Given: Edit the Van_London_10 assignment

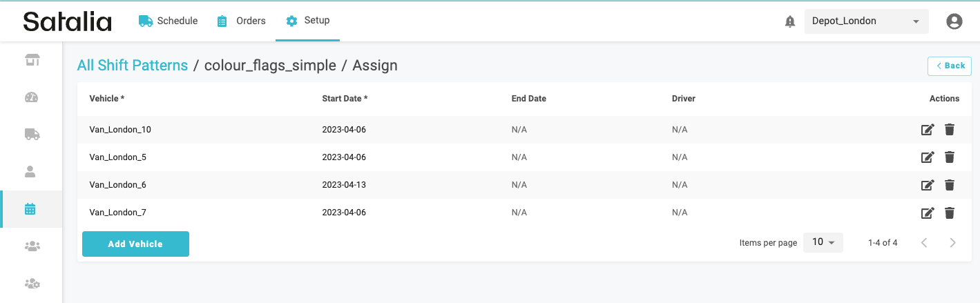Looking at the screenshot, I should point(928,130).
